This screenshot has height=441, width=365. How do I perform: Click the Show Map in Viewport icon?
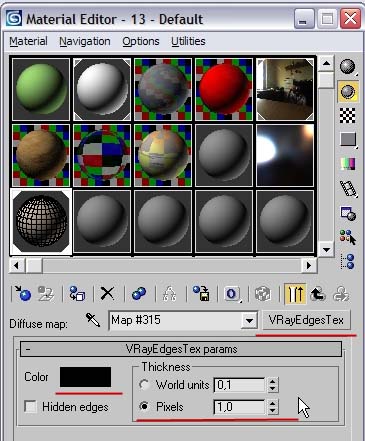point(263,294)
